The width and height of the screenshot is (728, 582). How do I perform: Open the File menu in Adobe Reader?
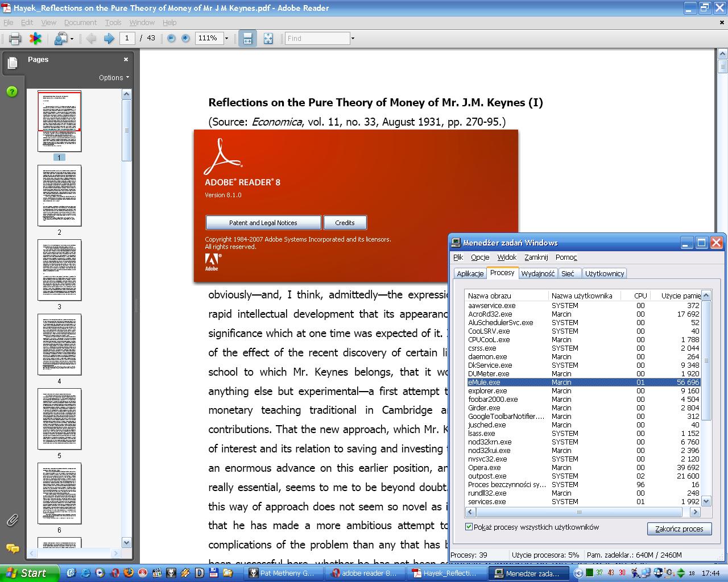point(8,22)
